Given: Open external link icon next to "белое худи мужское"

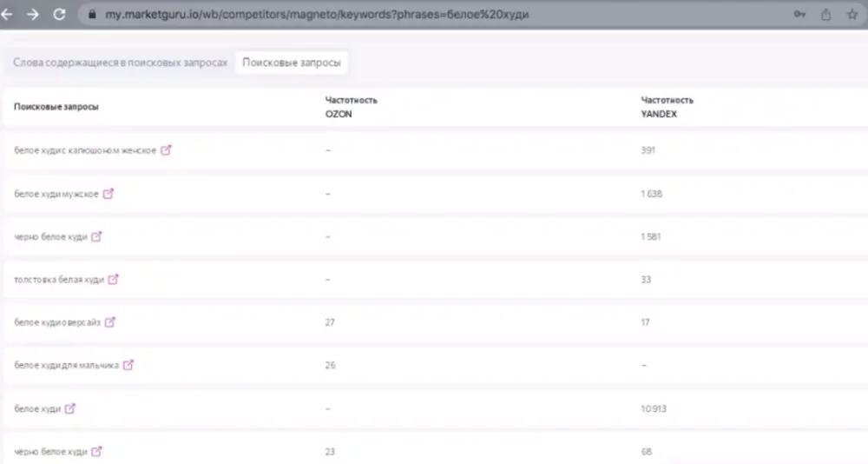Looking at the screenshot, I should (x=108, y=194).
